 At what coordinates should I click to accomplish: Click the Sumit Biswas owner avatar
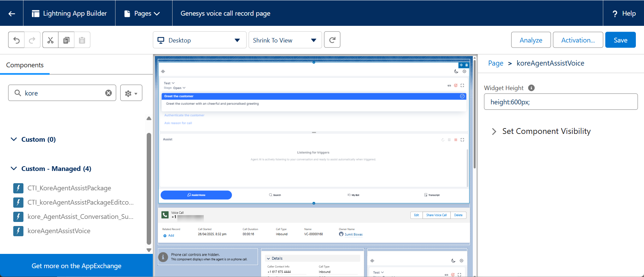coord(341,234)
